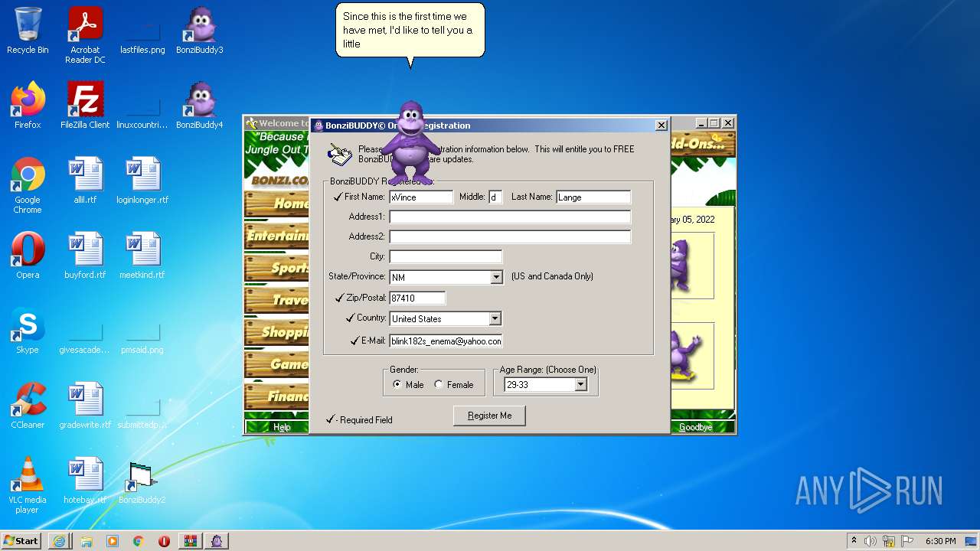Screen dimensions: 980x551
Task: Click Goodbye in the Bonzi window
Action: click(695, 427)
